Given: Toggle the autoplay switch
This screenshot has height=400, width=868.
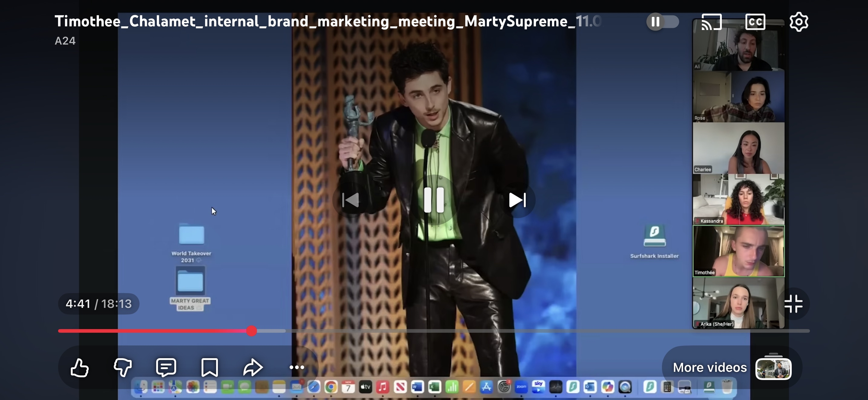Looking at the screenshot, I should click(662, 22).
